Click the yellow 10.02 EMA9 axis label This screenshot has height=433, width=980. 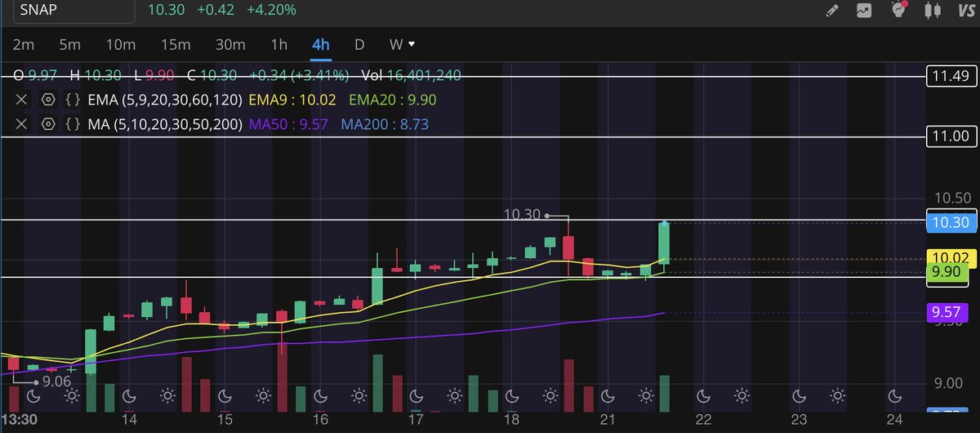point(951,257)
